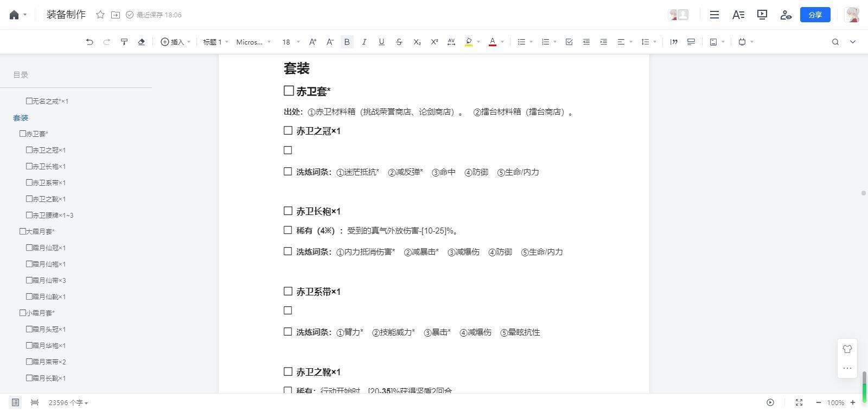Toggle underline formatting
The width and height of the screenshot is (868, 410).
click(381, 42)
